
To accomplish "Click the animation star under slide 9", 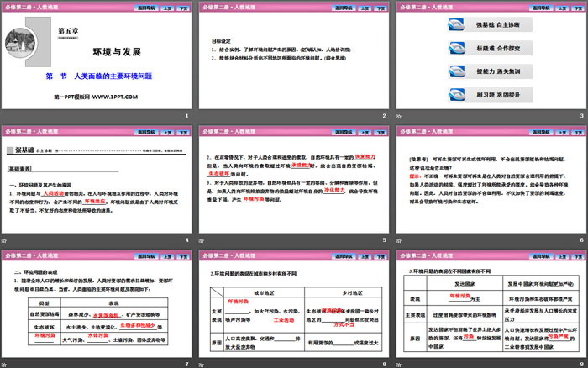I will click(x=399, y=365).
